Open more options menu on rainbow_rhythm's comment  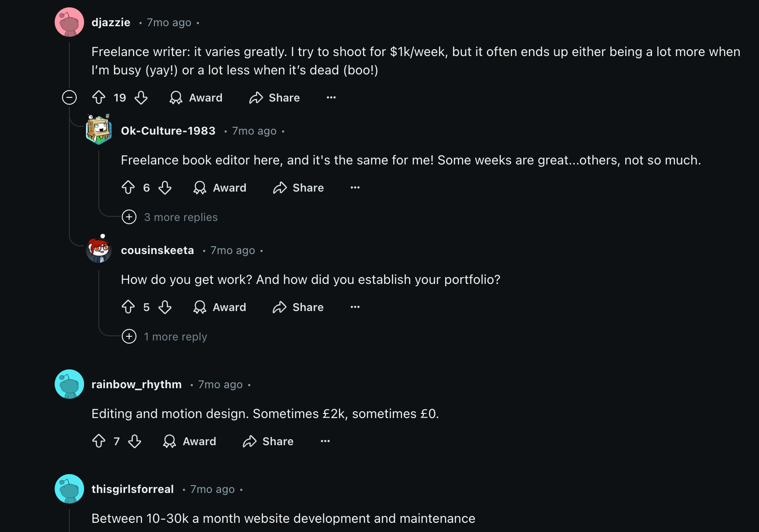coord(325,441)
